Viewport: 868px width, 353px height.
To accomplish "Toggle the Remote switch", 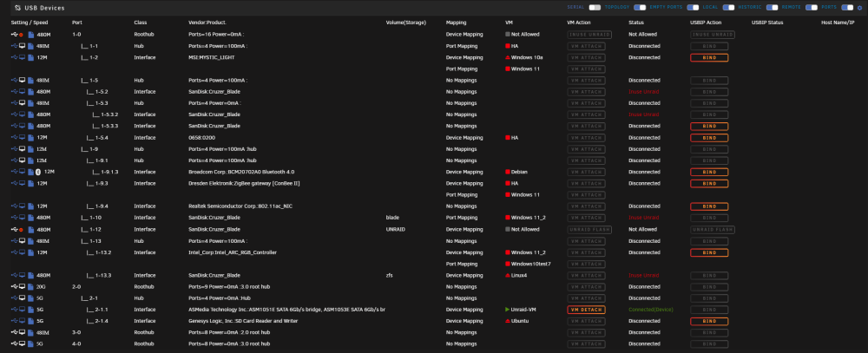I will click(x=812, y=8).
